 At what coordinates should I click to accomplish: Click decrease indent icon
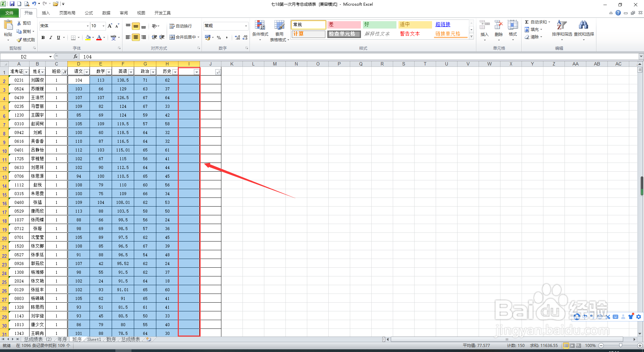(x=154, y=37)
